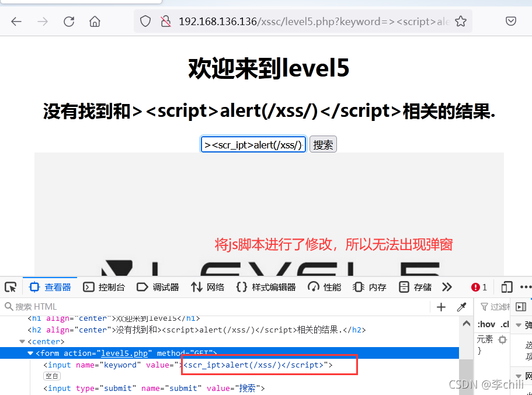
Task: Click the 空白 whitespace badge
Action: coord(52,376)
